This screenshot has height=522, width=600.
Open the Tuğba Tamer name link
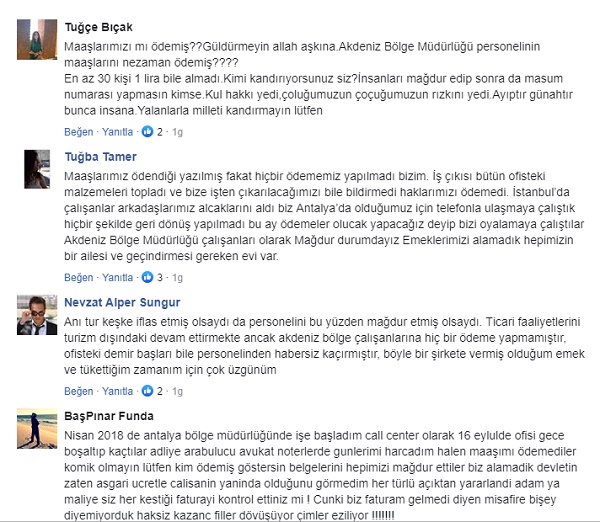100,157
